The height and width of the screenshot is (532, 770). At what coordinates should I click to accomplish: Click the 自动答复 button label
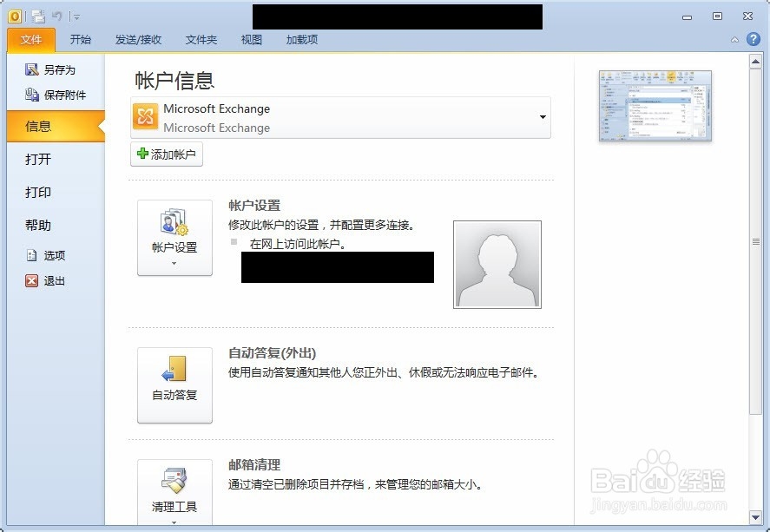tap(174, 395)
